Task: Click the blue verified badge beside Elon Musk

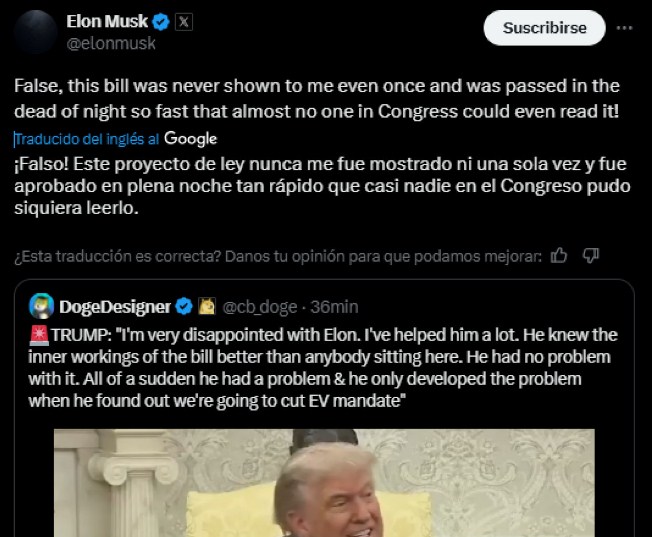Action: [x=160, y=21]
